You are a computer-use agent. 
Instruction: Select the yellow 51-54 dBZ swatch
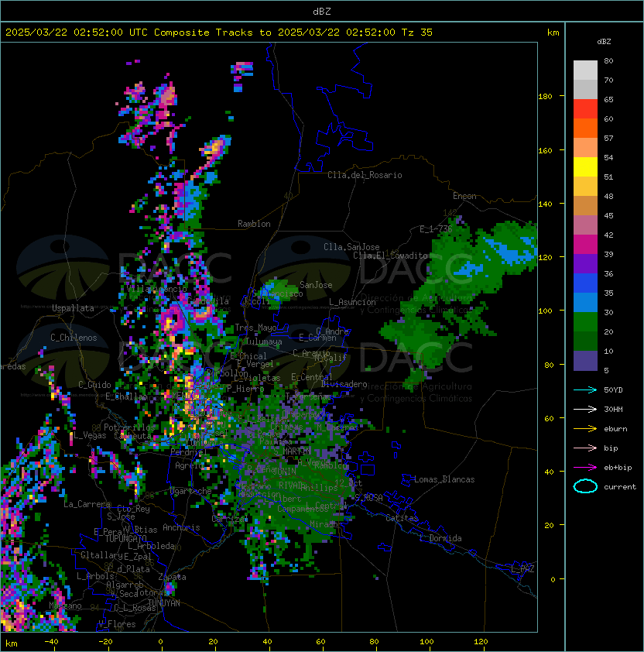tap(585, 167)
